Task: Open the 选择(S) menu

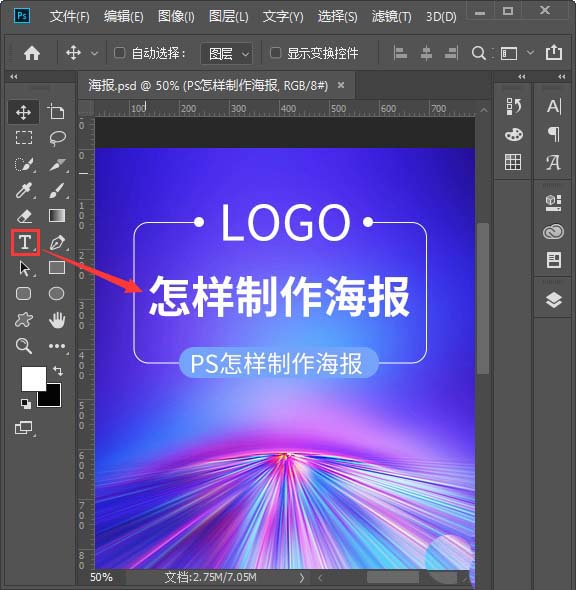Action: click(x=337, y=17)
